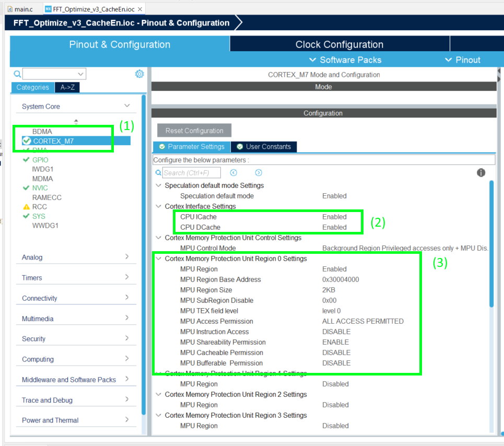
Task: Open the categories settings gear icon
Action: click(x=139, y=74)
